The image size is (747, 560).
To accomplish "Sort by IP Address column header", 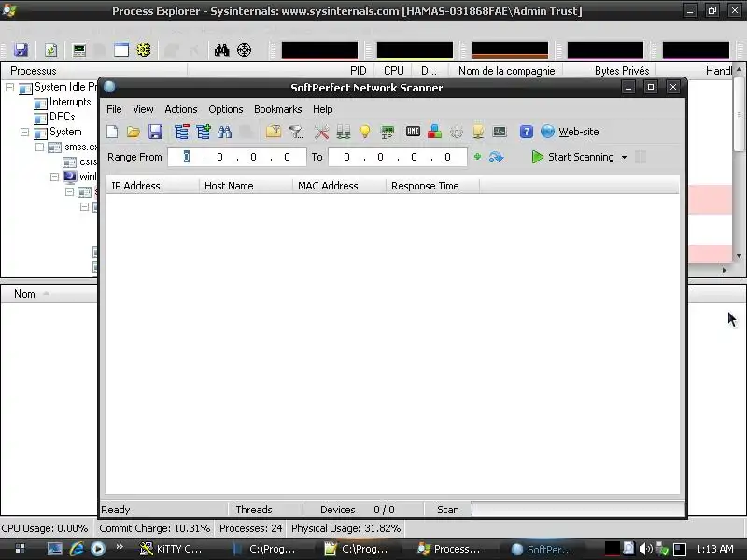I will pos(152,186).
